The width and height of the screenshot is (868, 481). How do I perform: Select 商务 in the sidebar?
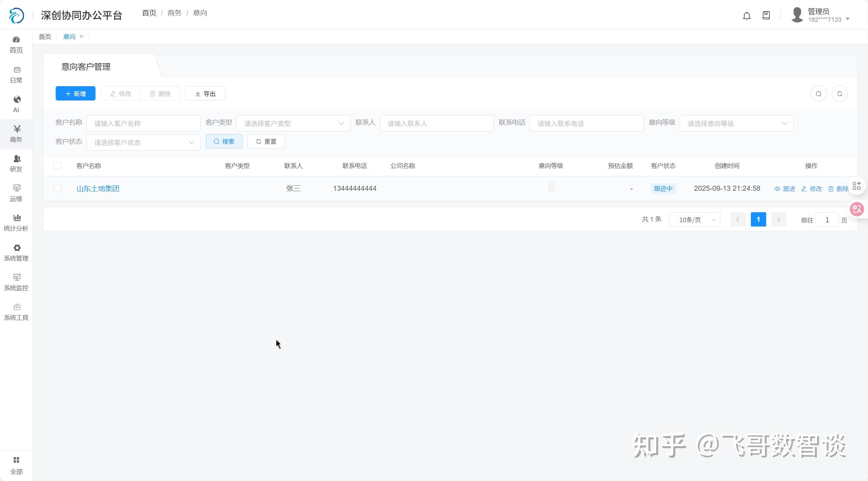tap(16, 134)
